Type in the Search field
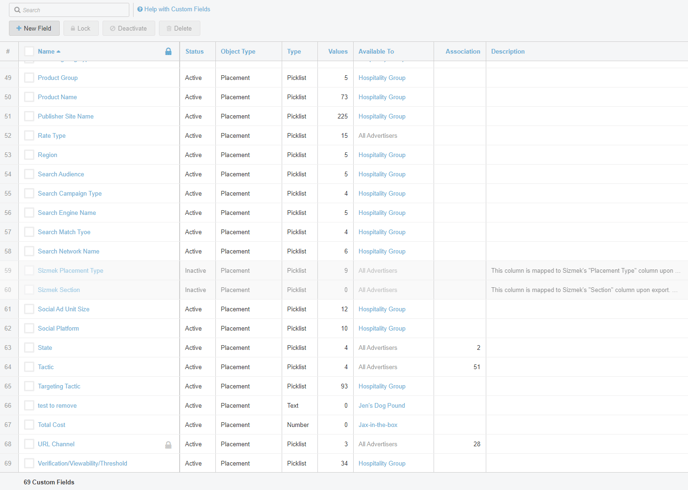This screenshot has width=688, height=490. [x=69, y=10]
